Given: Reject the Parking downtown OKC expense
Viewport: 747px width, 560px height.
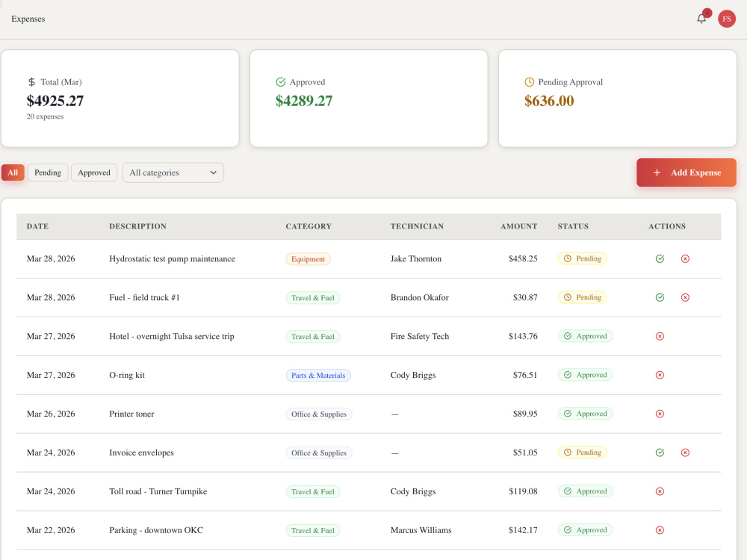Looking at the screenshot, I should [x=660, y=530].
